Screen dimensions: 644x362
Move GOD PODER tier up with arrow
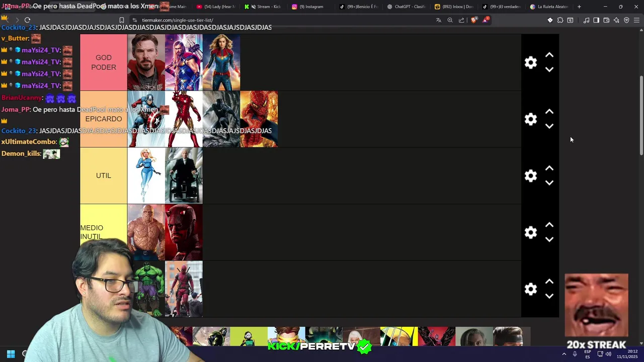[549, 55]
